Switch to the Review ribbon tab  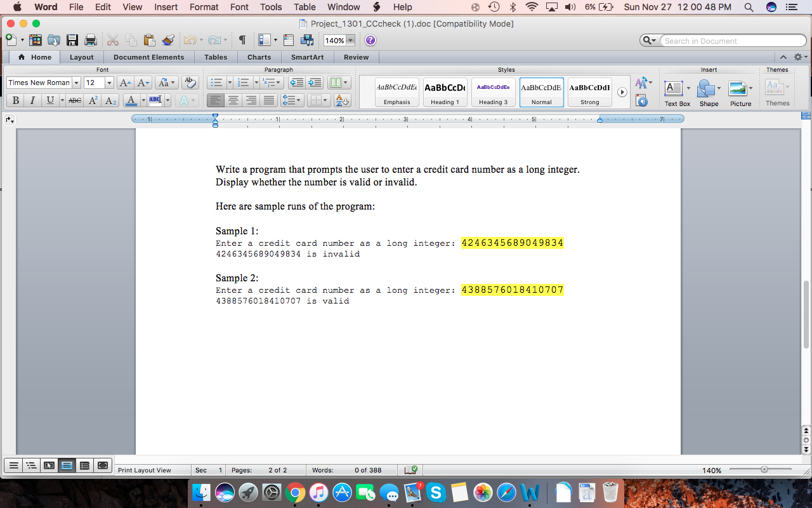[357, 57]
